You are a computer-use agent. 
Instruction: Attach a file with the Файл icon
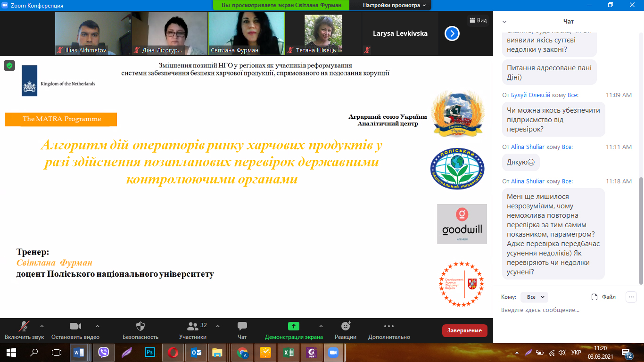603,297
